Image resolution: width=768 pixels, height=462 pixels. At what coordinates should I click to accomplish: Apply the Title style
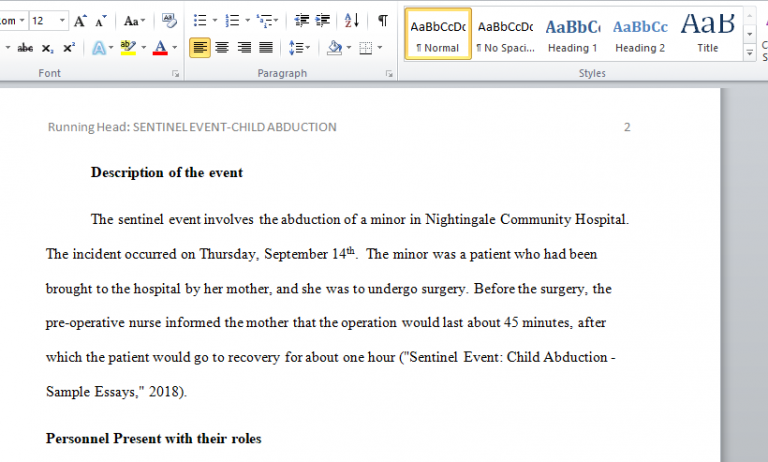(x=707, y=33)
